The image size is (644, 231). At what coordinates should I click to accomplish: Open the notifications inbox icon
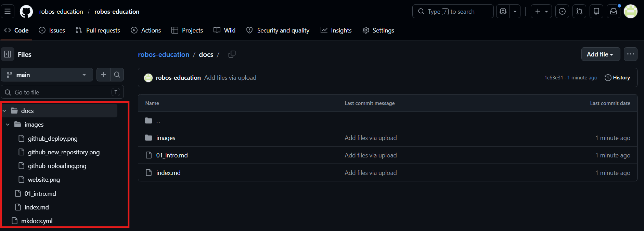click(x=613, y=11)
